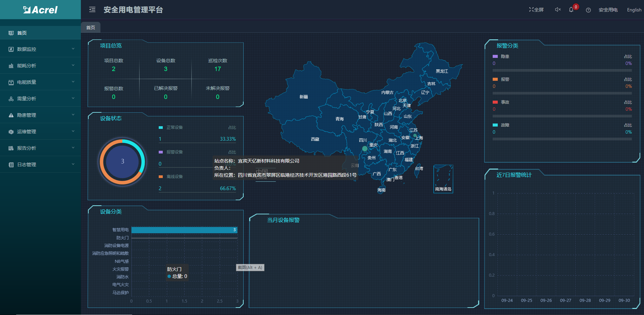Viewport: 644px width, 315px height.
Task: Select the 首页 page tab
Action: [x=91, y=28]
